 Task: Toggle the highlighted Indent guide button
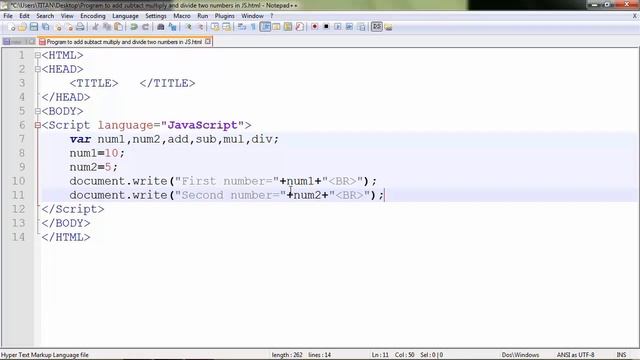(x=265, y=27)
